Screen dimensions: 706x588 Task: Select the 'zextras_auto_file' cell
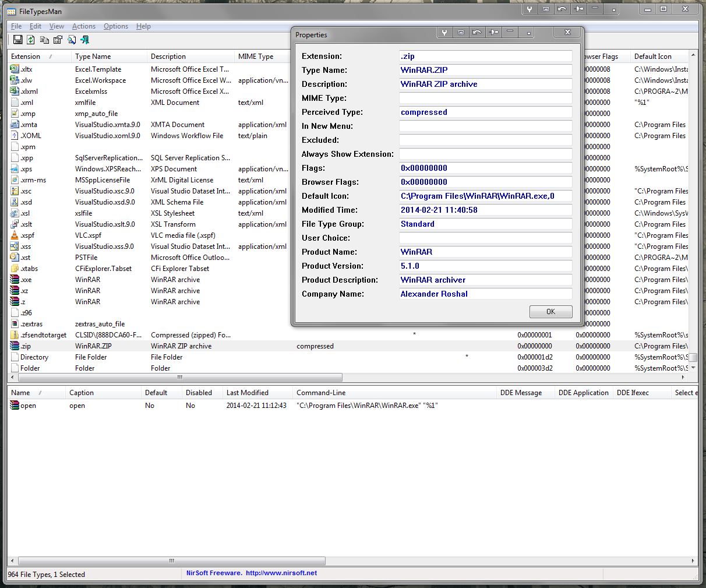click(x=100, y=323)
